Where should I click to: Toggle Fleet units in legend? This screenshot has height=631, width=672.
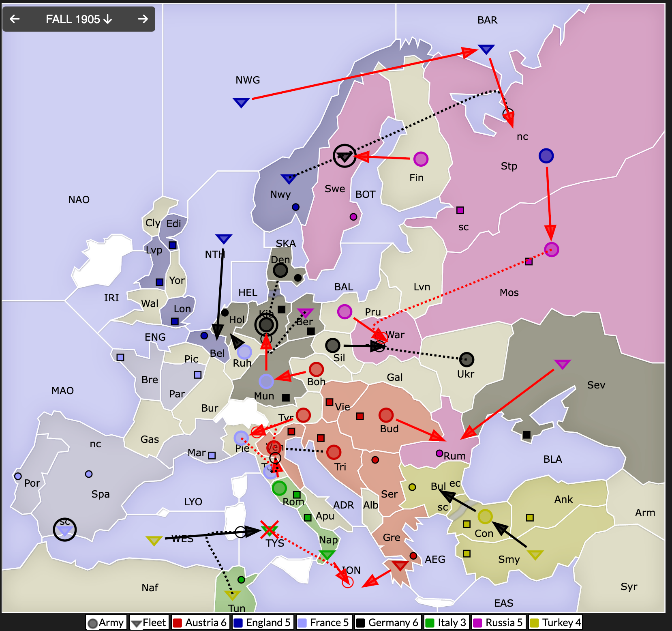tap(149, 622)
